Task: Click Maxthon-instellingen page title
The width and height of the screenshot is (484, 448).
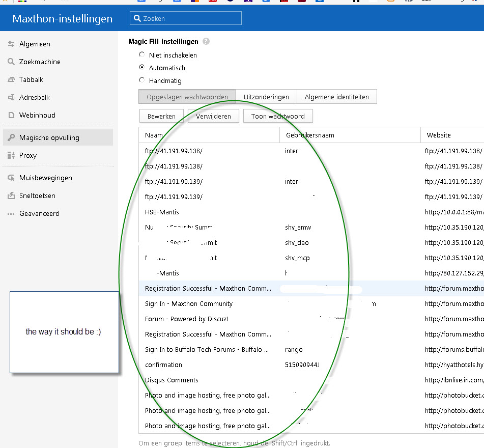Action: tap(63, 18)
